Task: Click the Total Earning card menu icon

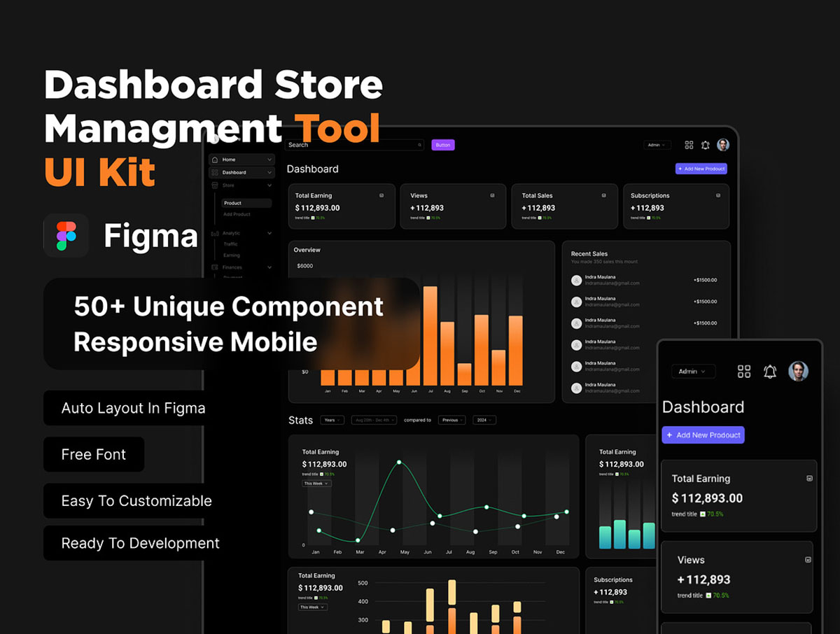Action: [x=381, y=195]
